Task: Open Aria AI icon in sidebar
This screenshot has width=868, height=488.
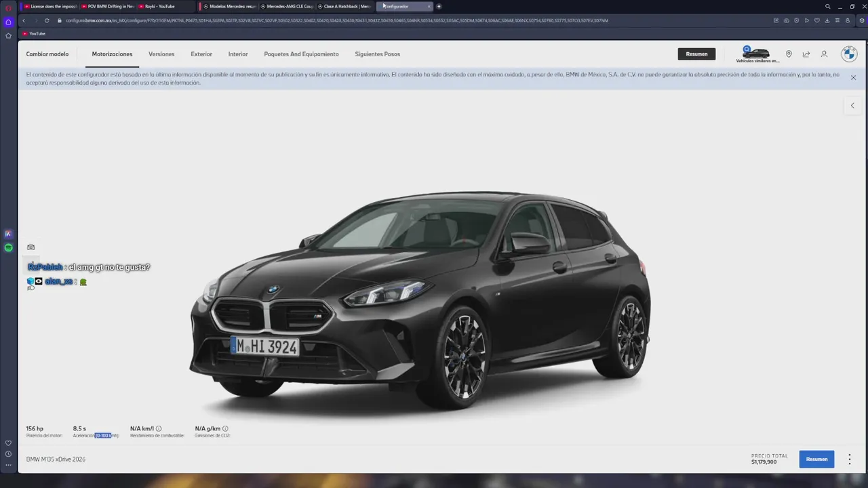Action: tap(8, 234)
